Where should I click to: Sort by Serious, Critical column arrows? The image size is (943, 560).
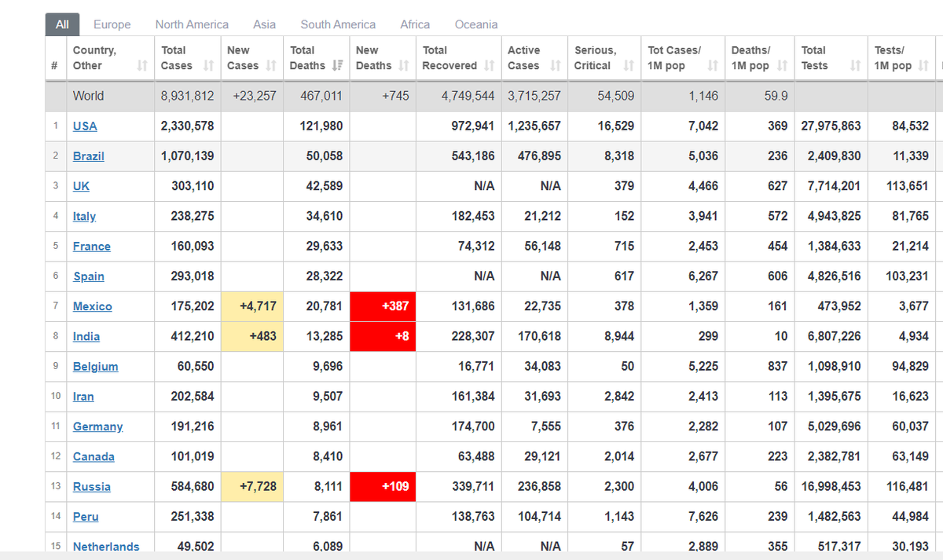coord(629,66)
